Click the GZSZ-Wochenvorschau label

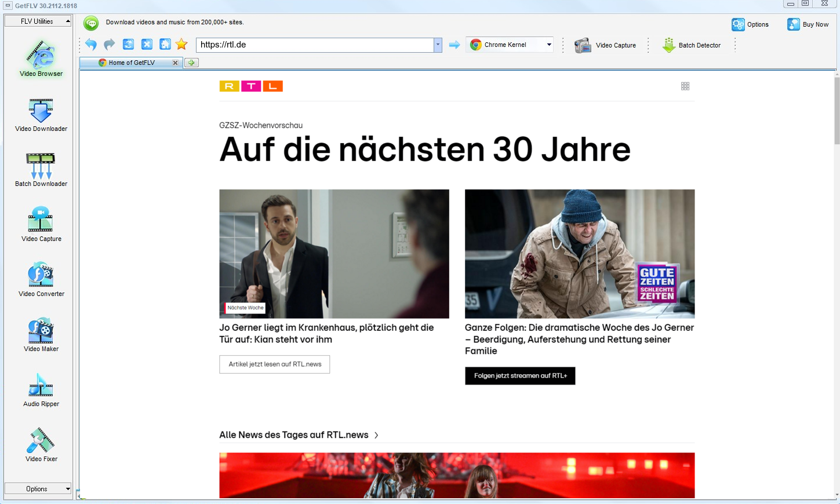(x=261, y=125)
